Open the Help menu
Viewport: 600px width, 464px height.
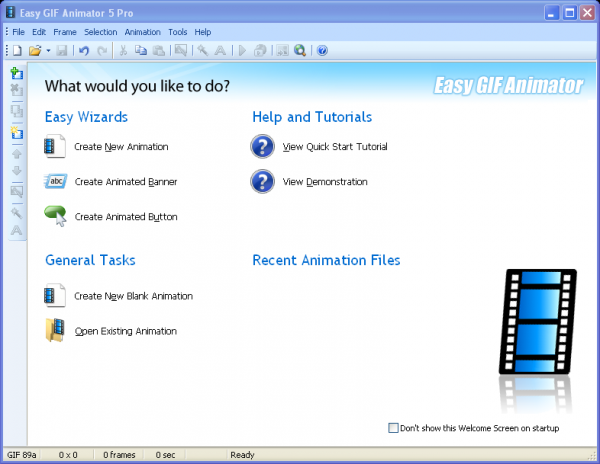click(202, 32)
